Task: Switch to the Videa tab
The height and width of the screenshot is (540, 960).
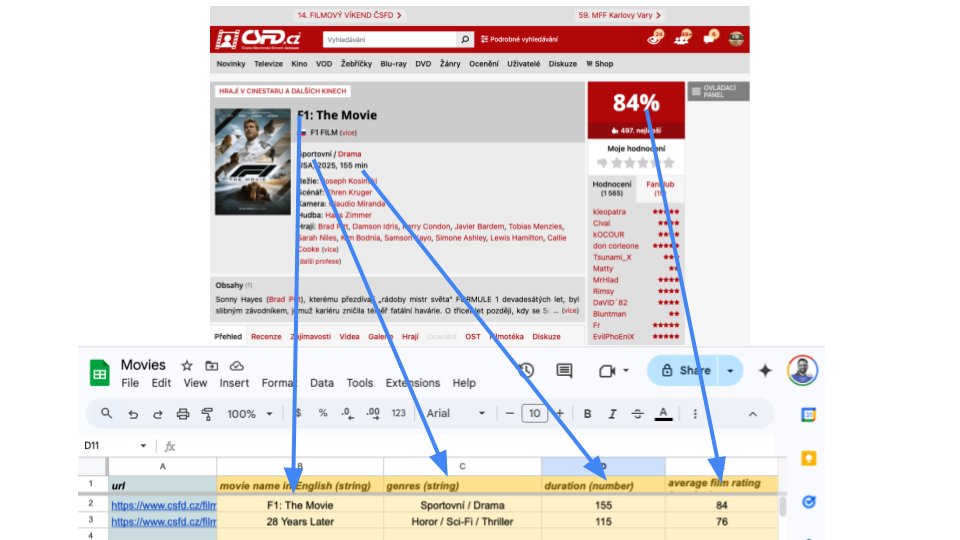Action: 349,336
